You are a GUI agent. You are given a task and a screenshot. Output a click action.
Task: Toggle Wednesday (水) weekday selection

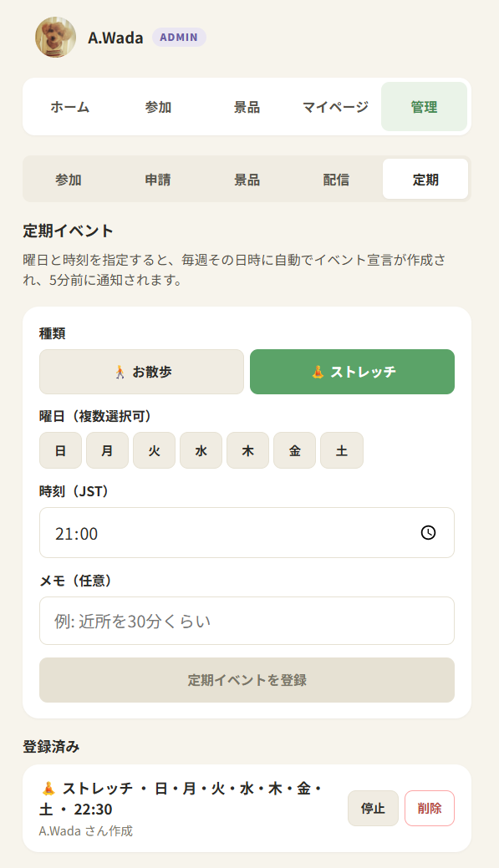[x=201, y=450]
